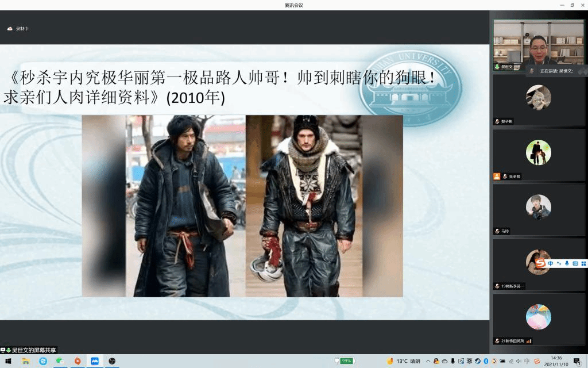The image size is (588, 368).
Task: Open the Sogou input method tray icon
Action: coord(537,361)
